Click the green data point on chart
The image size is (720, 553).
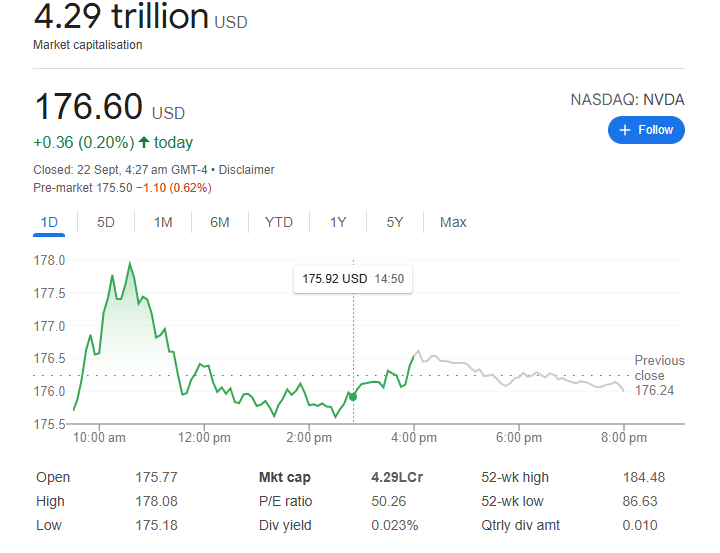point(353,396)
